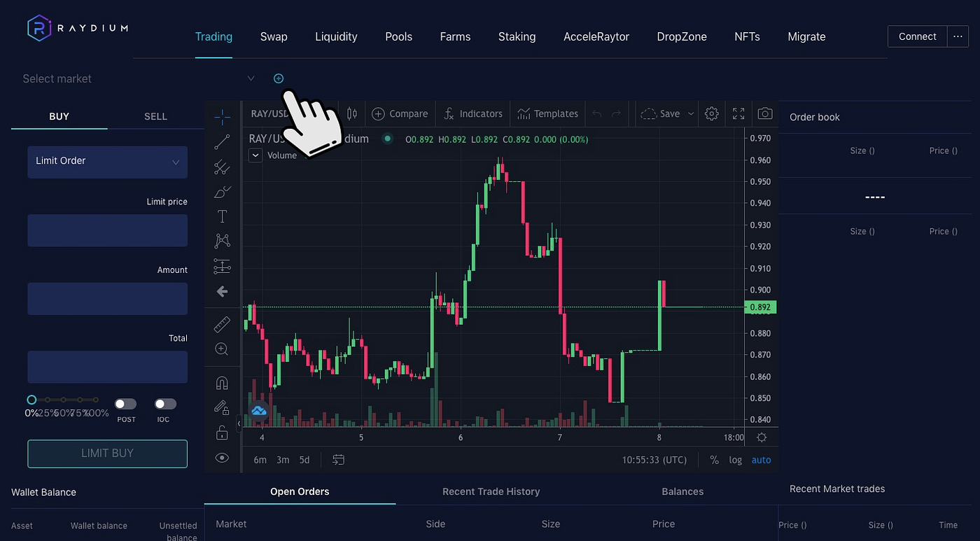Toggle log scale on chart

[x=735, y=460]
